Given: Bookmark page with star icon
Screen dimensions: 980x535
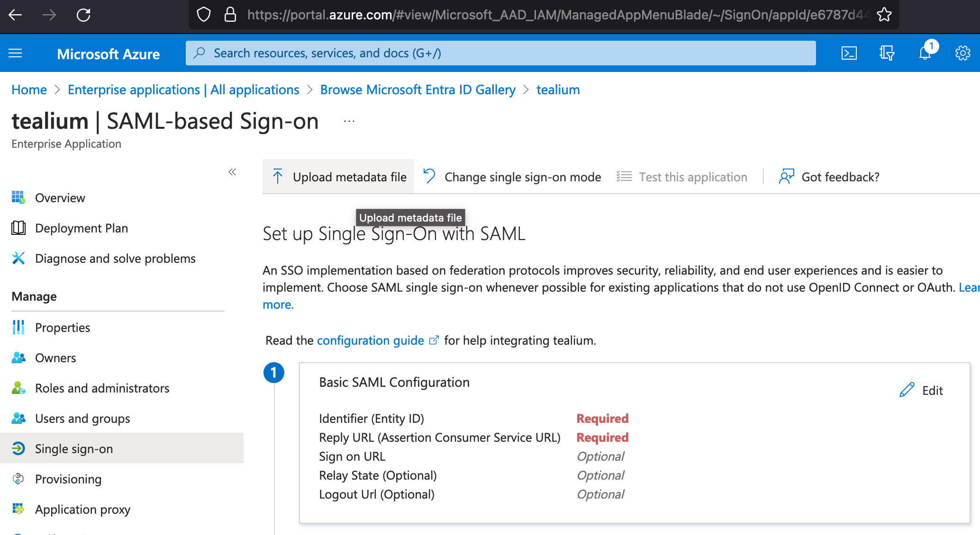Looking at the screenshot, I should coord(884,15).
